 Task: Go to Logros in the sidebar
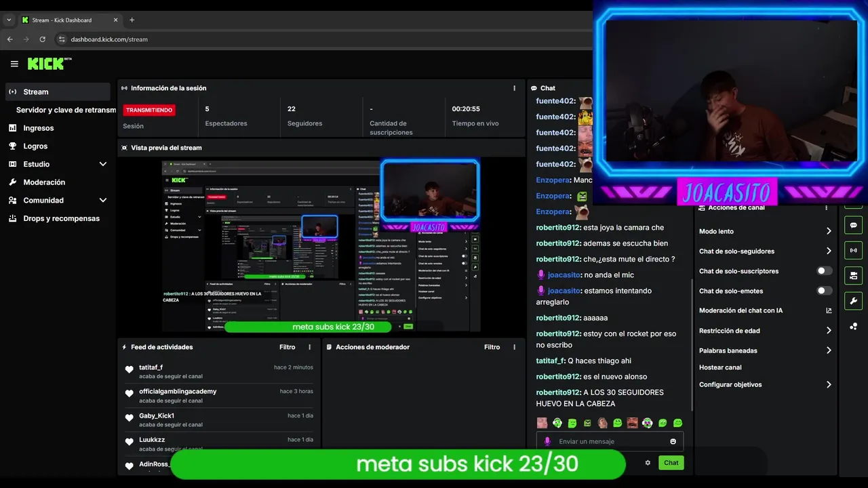coord(35,146)
